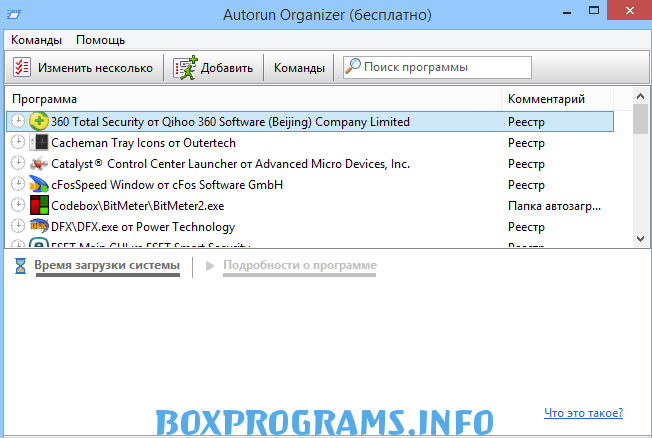Click the Добавить button label
Screen dimensions: 652x438
(x=227, y=68)
